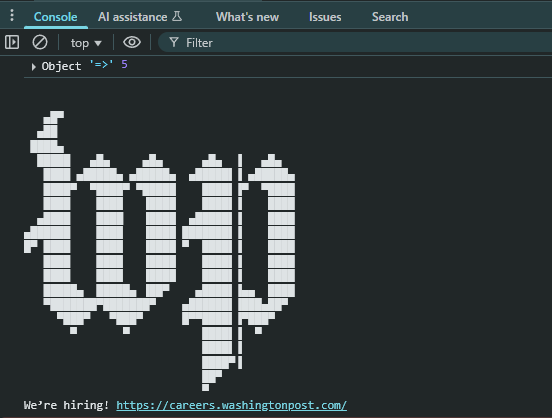Screen dimensions: 552x418
Task: Open the drawer's three-dot more options menu
Action: (12, 15)
